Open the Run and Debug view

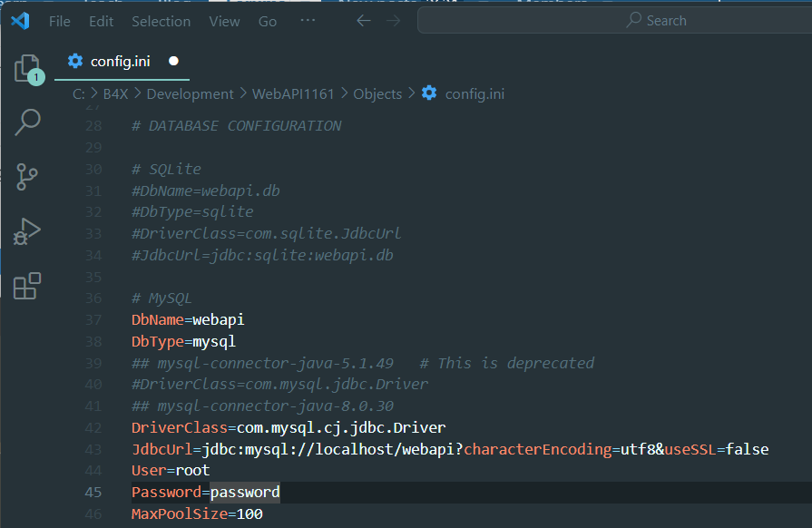27,230
